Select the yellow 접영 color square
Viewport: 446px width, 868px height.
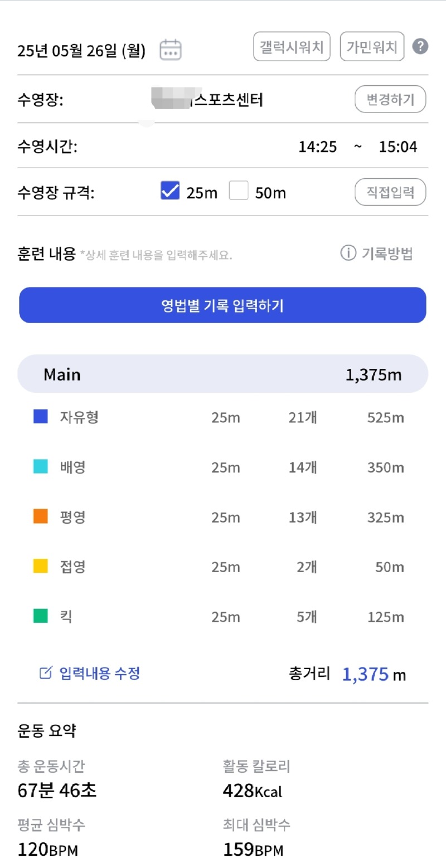(x=41, y=567)
